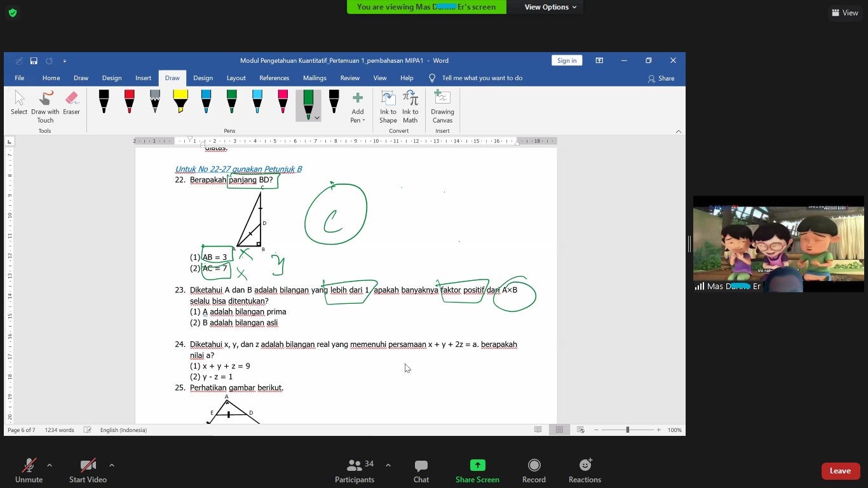Click the Share Screen button
The image size is (868, 488).
pos(477,471)
